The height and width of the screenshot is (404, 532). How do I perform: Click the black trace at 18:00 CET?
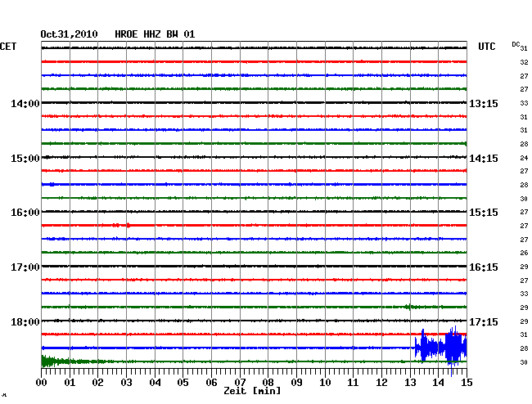pos(254,321)
